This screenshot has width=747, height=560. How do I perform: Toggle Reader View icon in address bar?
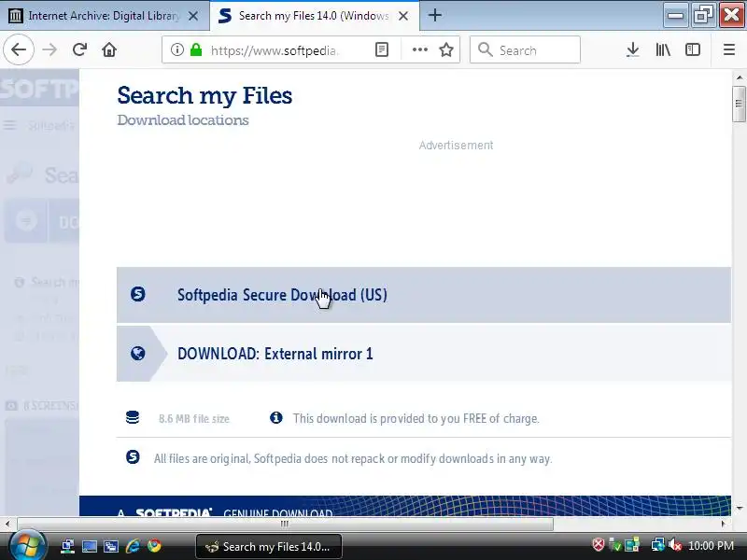tap(382, 49)
